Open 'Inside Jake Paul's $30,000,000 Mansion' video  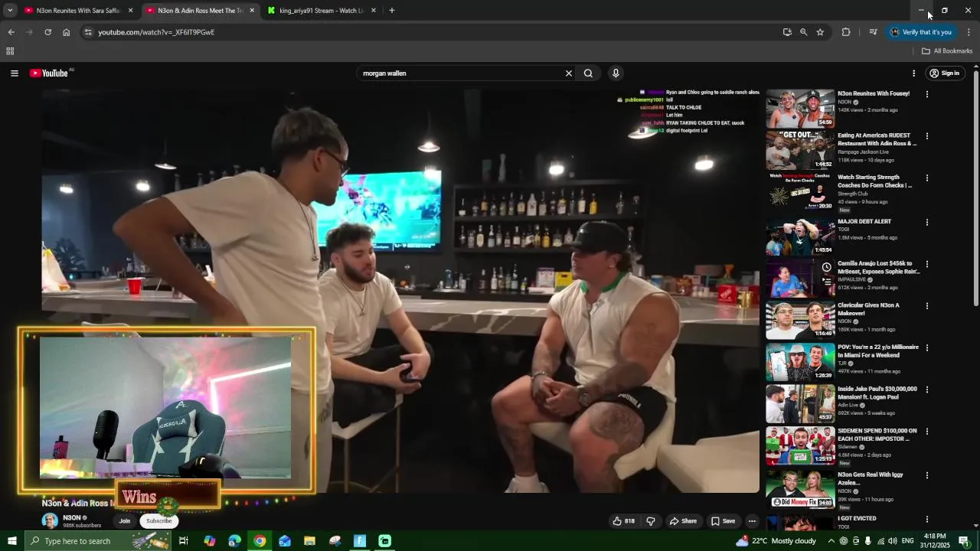800,404
